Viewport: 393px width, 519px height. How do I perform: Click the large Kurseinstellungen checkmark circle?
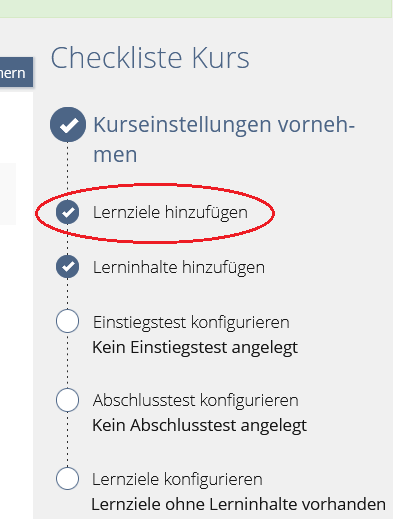tap(68, 125)
